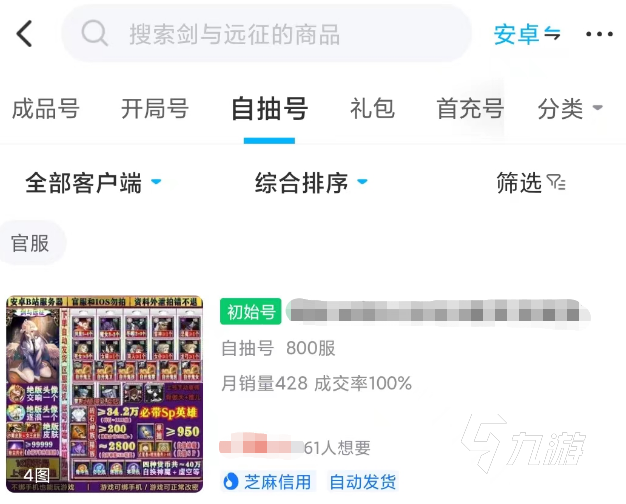626x504 pixels.
Task: Select the 自抽号 tab
Action: [x=269, y=109]
